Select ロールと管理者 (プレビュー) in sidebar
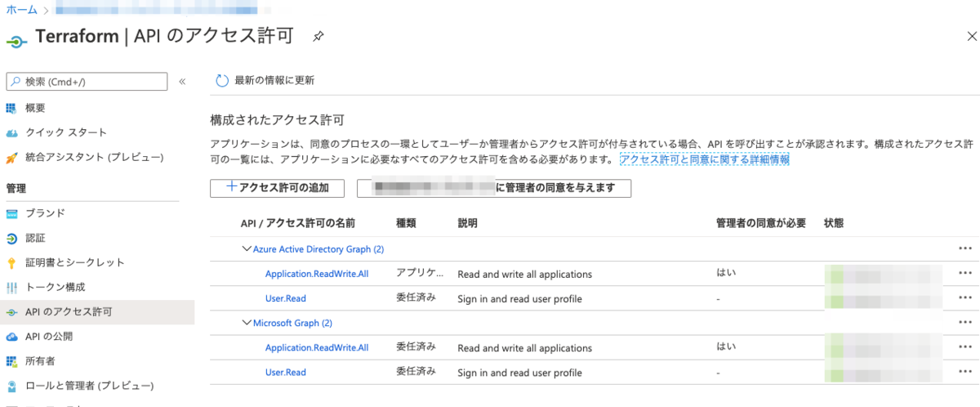This screenshot has height=407, width=980. (90, 386)
